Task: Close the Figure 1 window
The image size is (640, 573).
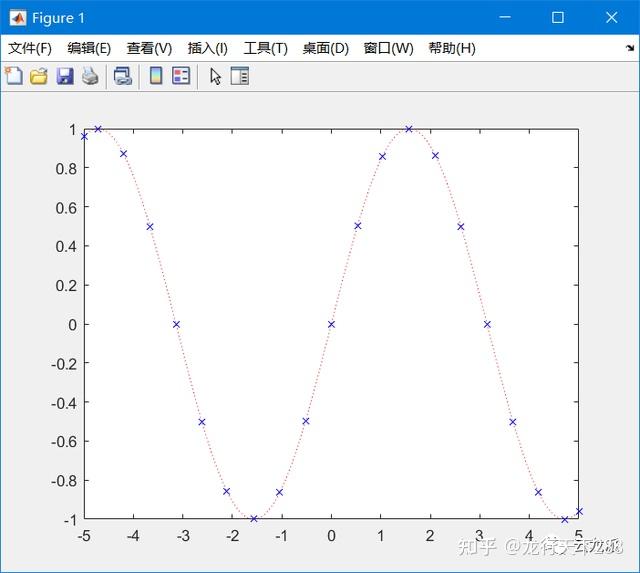Action: [611, 17]
